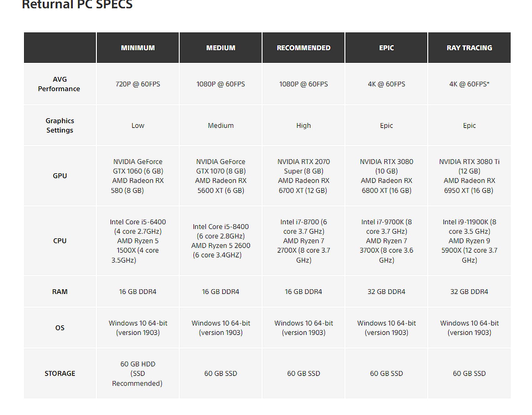Click the 60 GB HDD storage cell
Image resolution: width=532 pixels, height=415 pixels.
point(138,373)
